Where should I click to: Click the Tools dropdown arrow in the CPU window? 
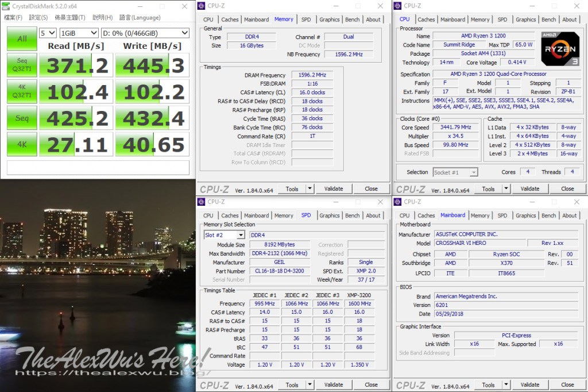pyautogui.click(x=506, y=189)
